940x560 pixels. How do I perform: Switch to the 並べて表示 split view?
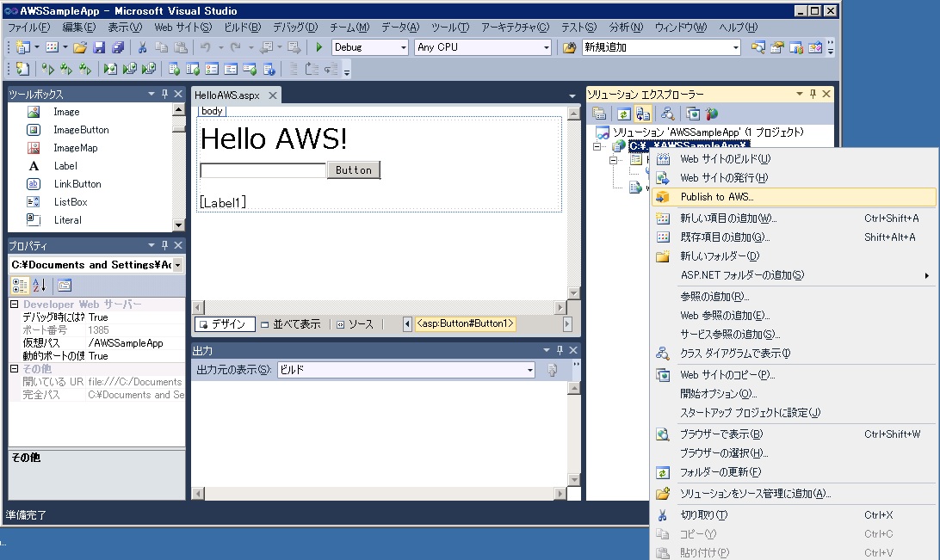pos(291,324)
